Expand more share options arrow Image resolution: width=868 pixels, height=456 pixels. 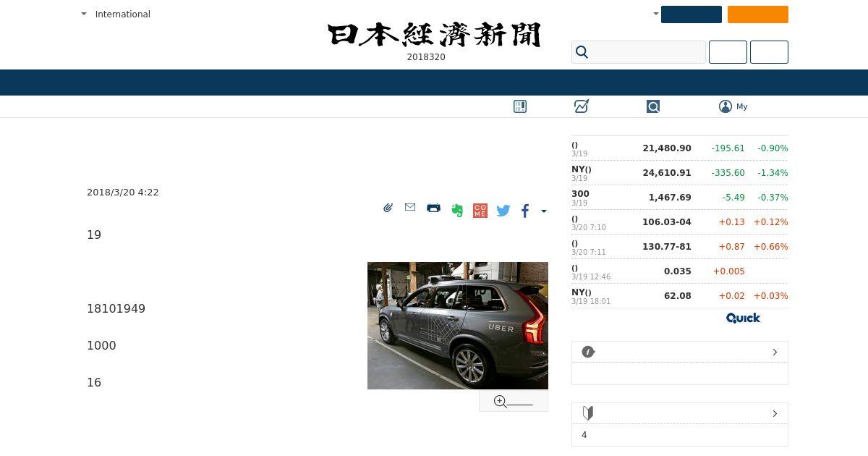click(544, 211)
